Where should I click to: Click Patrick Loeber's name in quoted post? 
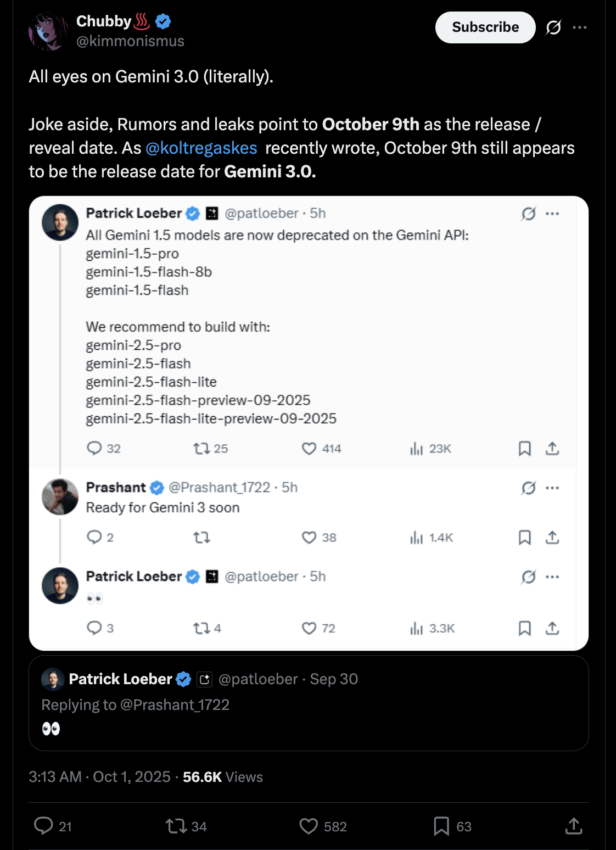click(121, 679)
